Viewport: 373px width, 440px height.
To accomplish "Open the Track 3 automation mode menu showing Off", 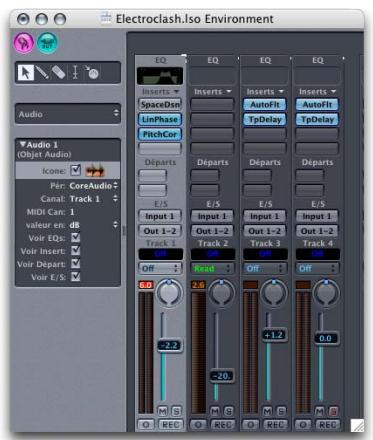I will (265, 268).
